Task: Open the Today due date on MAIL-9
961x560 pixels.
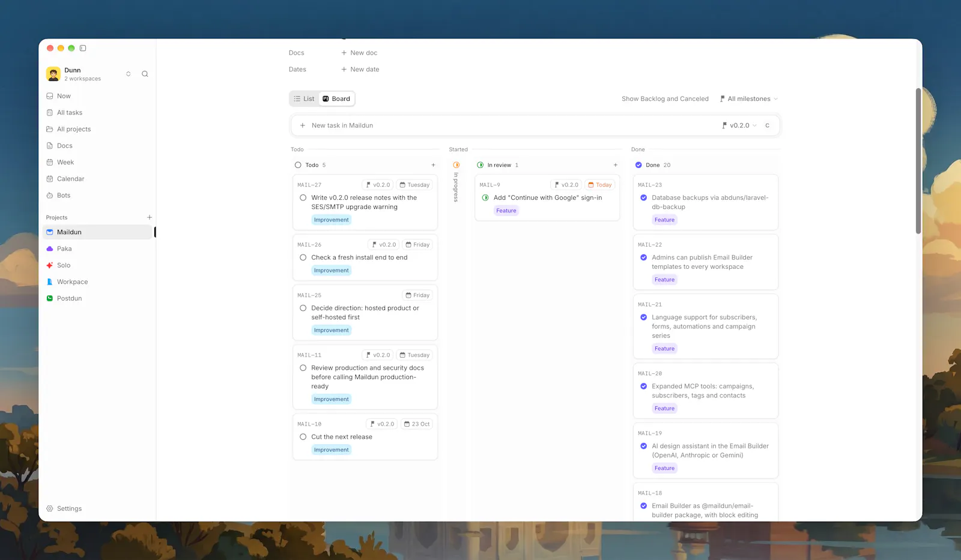Action: [599, 185]
